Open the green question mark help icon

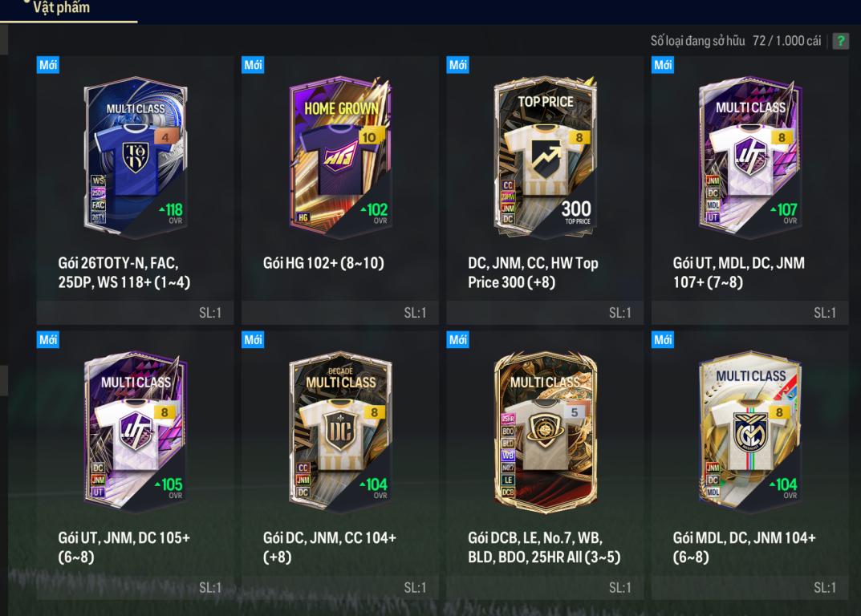840,41
